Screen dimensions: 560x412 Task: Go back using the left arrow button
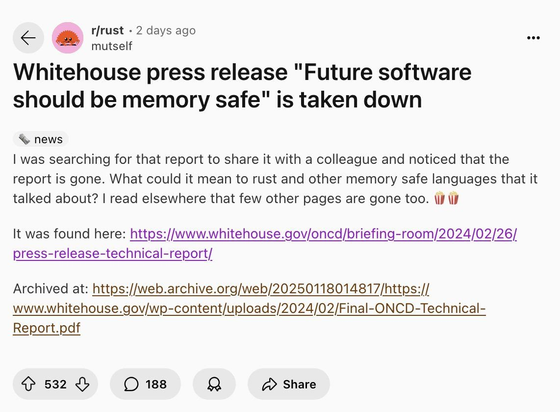(28, 37)
